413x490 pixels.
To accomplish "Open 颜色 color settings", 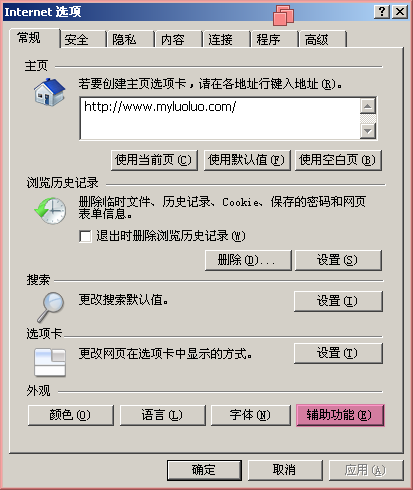I will [x=71, y=415].
